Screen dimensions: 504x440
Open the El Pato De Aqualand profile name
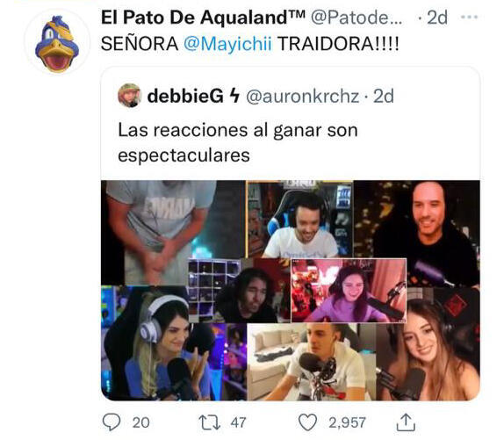pos(203,17)
